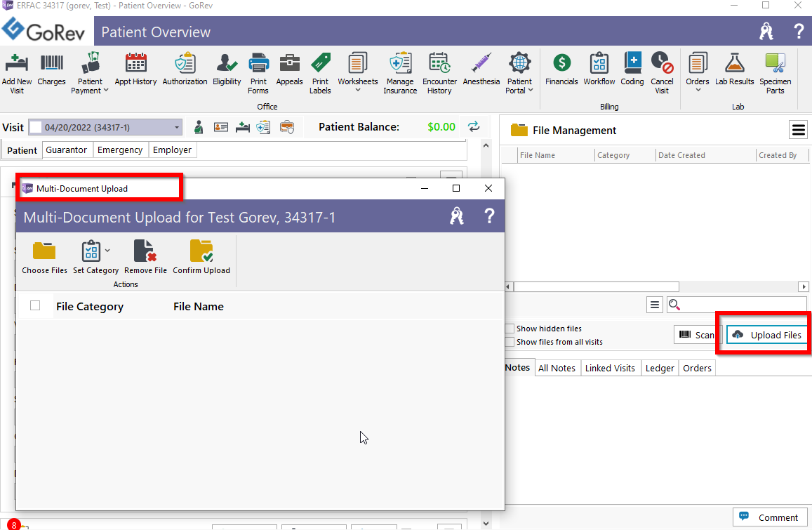This screenshot has width=812, height=530.
Task: Open Manage Insurance
Action: pyautogui.click(x=400, y=73)
